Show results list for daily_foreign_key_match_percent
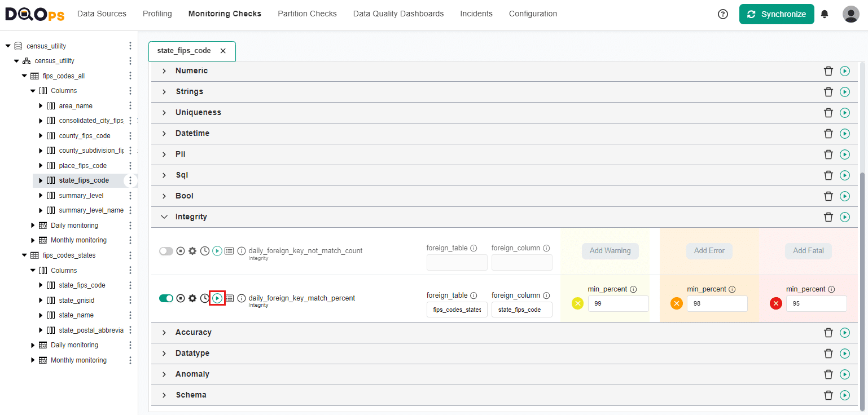 click(230, 298)
